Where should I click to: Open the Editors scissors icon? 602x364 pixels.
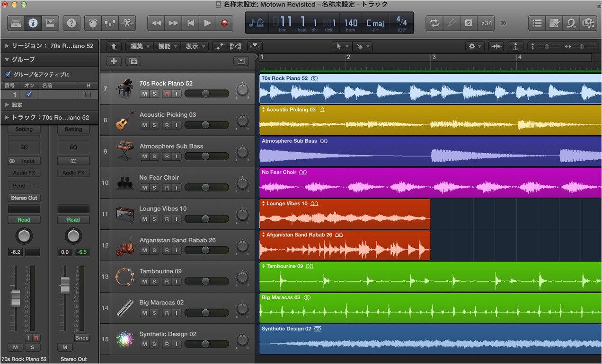(127, 23)
